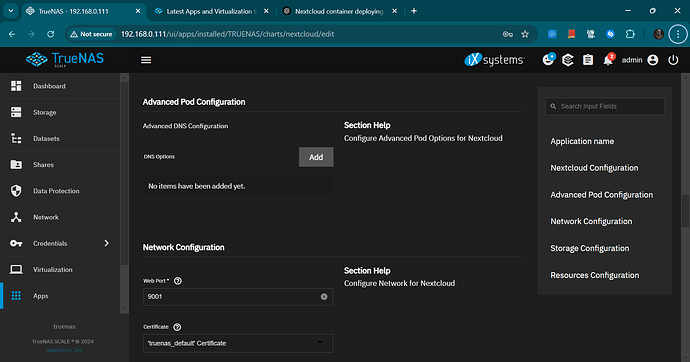The image size is (690, 362).
Task: Open Datasets in sidebar
Action: click(x=60, y=139)
